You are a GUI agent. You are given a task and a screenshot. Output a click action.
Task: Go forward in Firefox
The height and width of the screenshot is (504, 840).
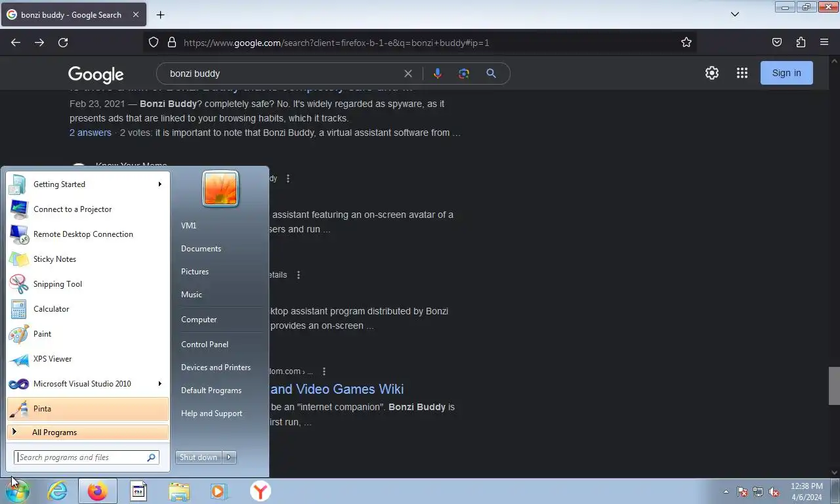click(39, 43)
